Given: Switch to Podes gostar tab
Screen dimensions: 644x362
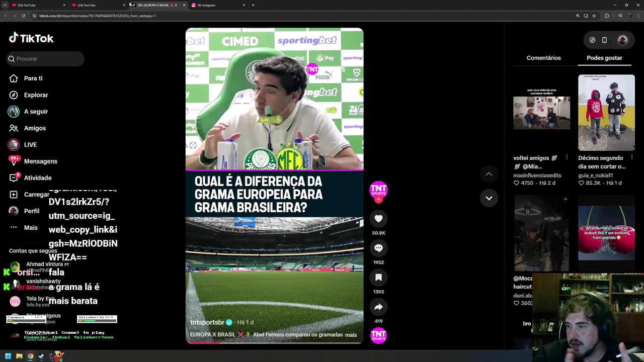Looking at the screenshot, I should pyautogui.click(x=604, y=58).
